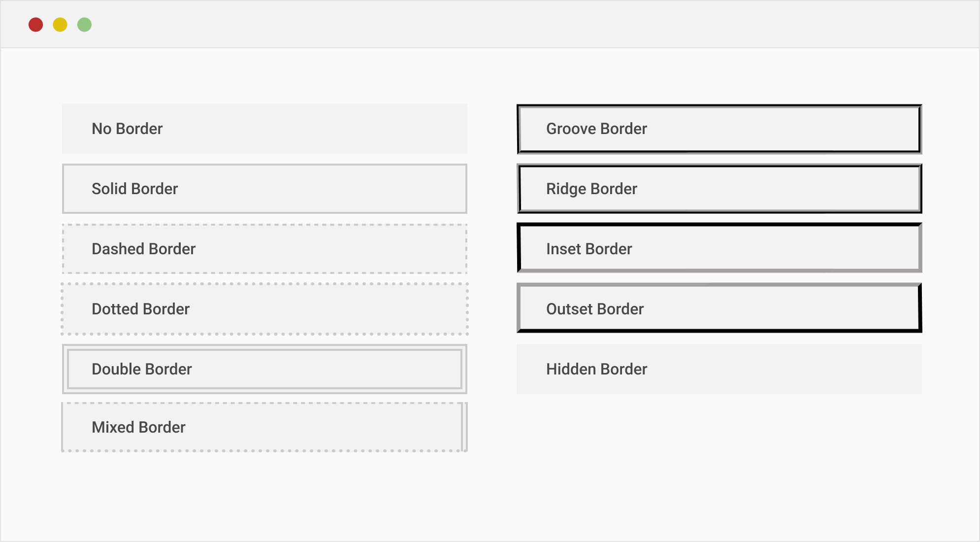Select the Mixed Border element
Image resolution: width=980 pixels, height=542 pixels.
(264, 427)
